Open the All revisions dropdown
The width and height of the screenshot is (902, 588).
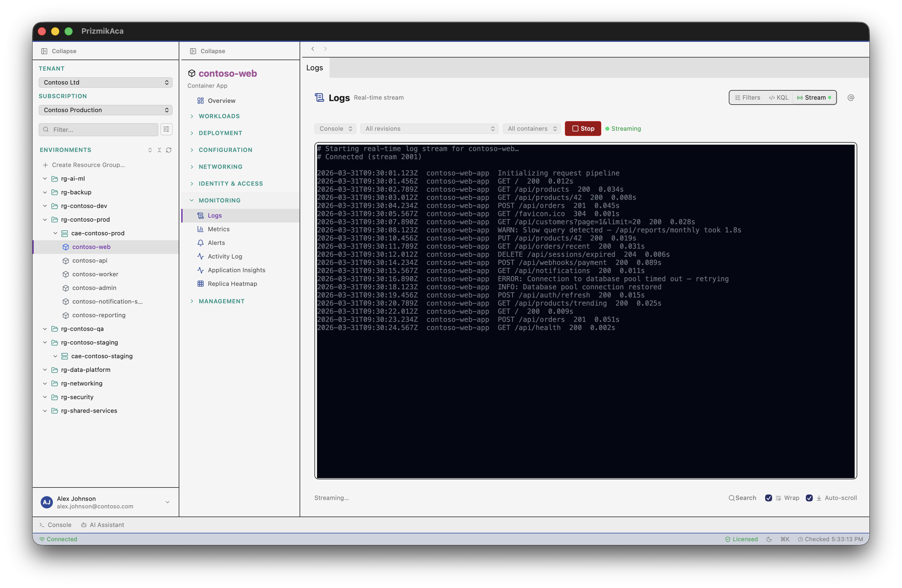coord(429,128)
